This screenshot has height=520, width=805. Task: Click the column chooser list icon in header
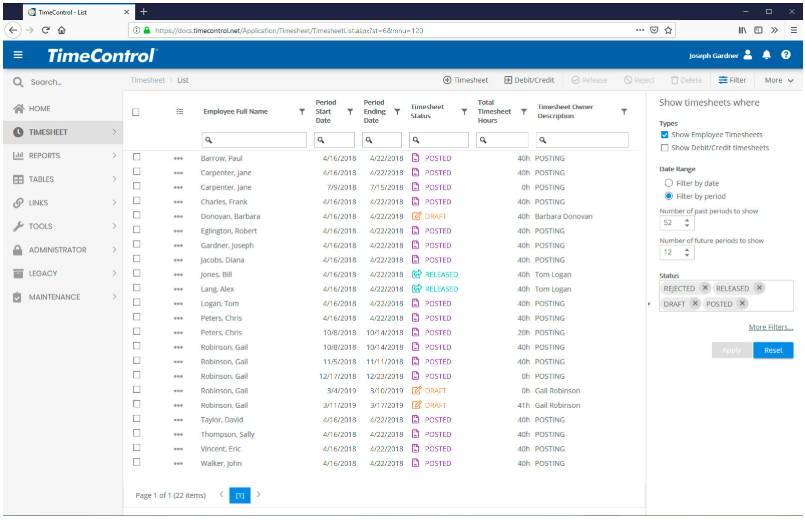point(180,111)
